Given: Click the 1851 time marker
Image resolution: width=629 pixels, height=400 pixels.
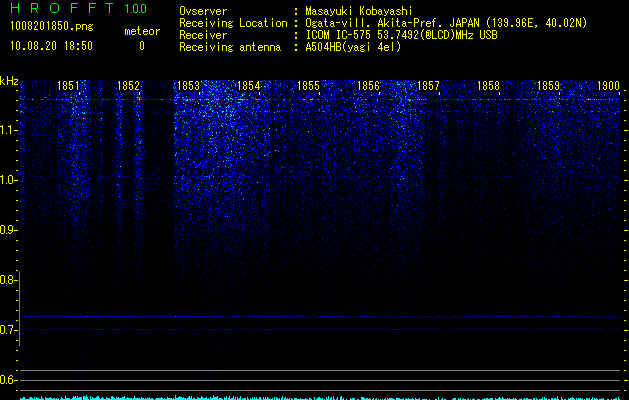Looking at the screenshot, I should coord(68,86).
